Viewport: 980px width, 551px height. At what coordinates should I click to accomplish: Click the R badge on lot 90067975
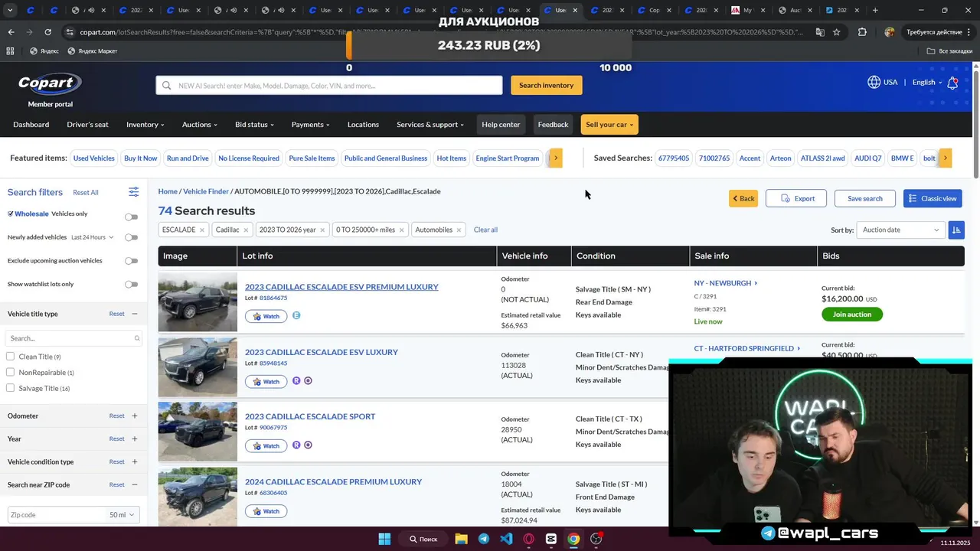coord(296,445)
